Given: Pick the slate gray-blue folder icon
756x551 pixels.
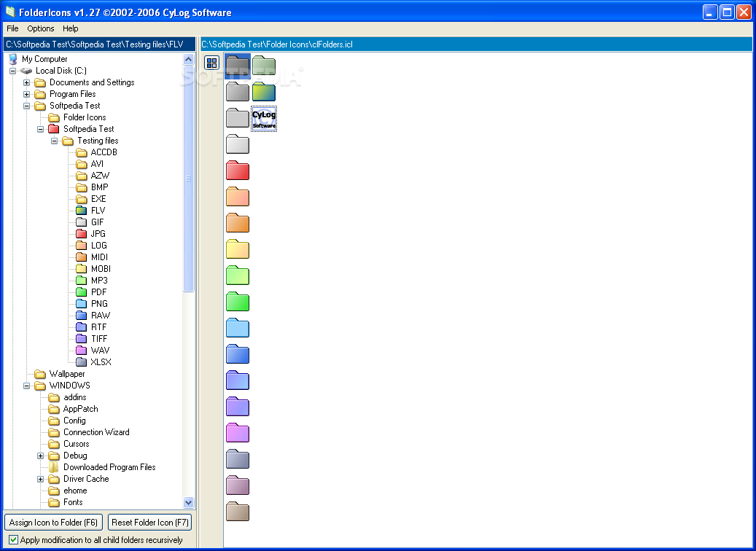Looking at the screenshot, I should coord(238,458).
